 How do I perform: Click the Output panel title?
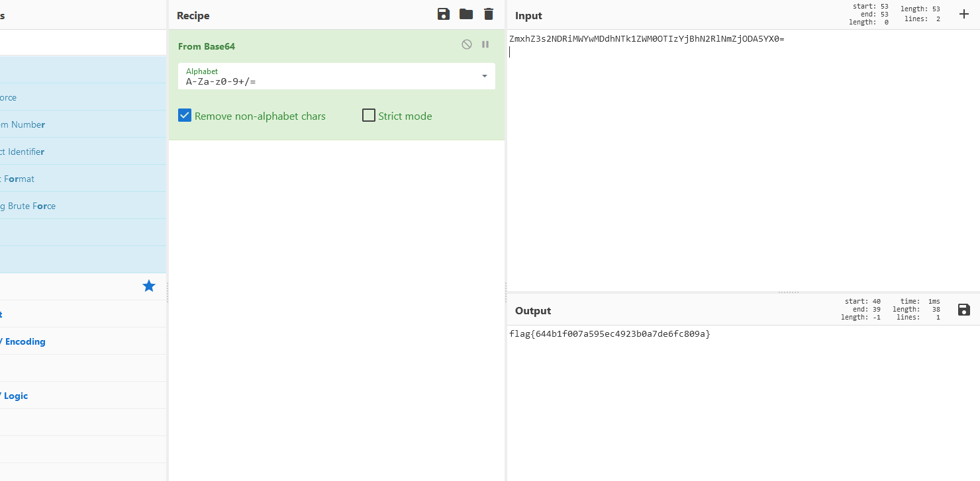pyautogui.click(x=533, y=310)
